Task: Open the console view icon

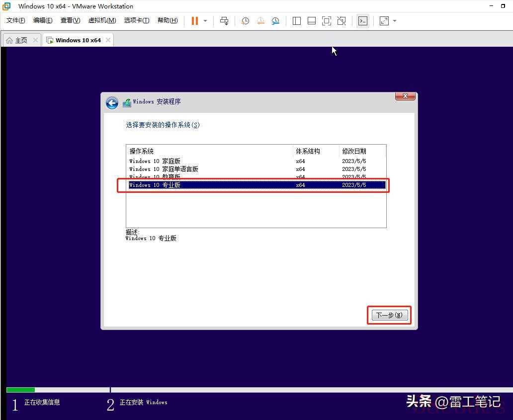Action: pyautogui.click(x=363, y=21)
